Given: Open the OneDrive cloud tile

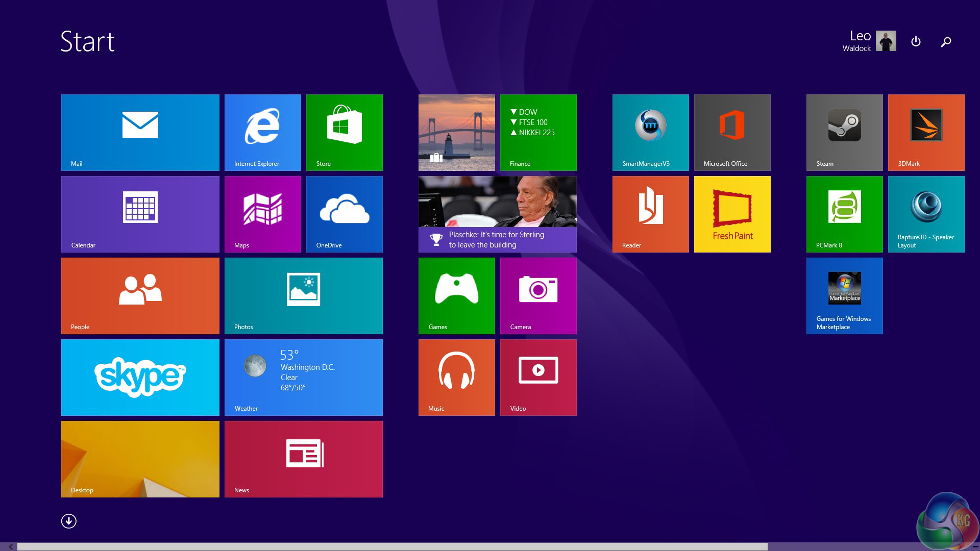Looking at the screenshot, I should [344, 214].
